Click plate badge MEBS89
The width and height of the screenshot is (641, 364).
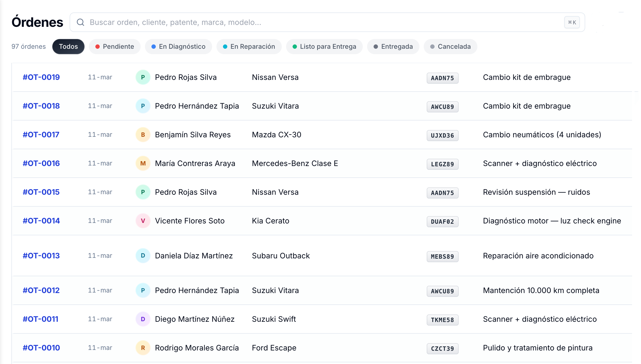coord(442,256)
